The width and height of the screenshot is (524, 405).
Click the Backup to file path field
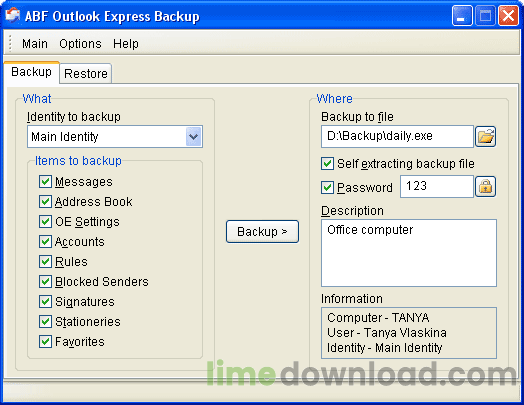click(x=397, y=136)
